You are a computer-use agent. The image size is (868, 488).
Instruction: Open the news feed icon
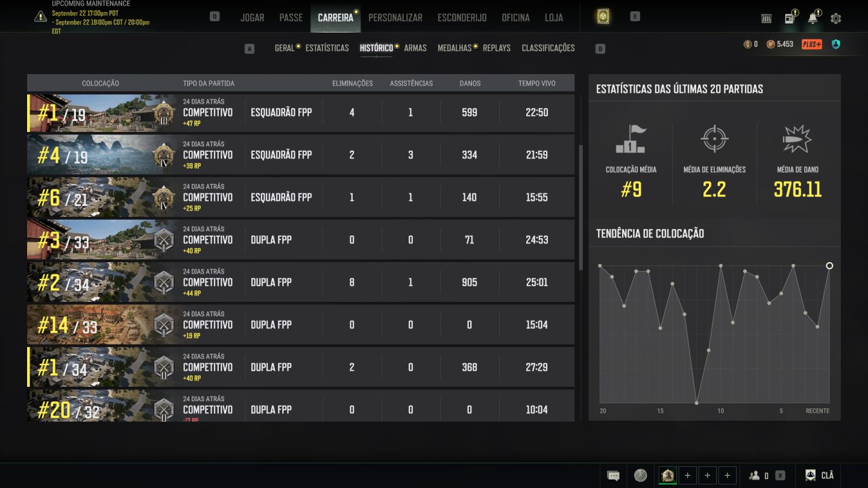pyautogui.click(x=790, y=18)
